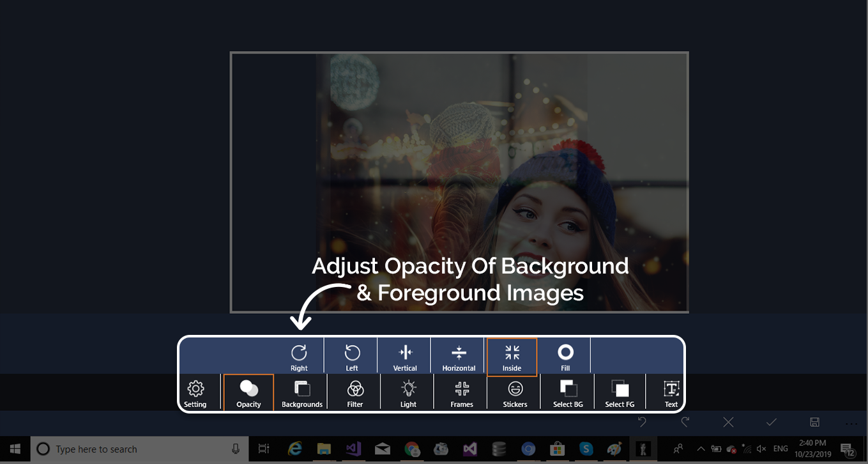Click the muted volume tray icon
The width and height of the screenshot is (868, 464).
click(x=761, y=449)
